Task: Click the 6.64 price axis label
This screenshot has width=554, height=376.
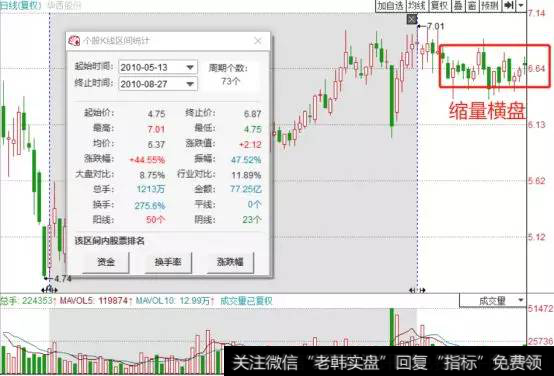Action: tap(536, 68)
